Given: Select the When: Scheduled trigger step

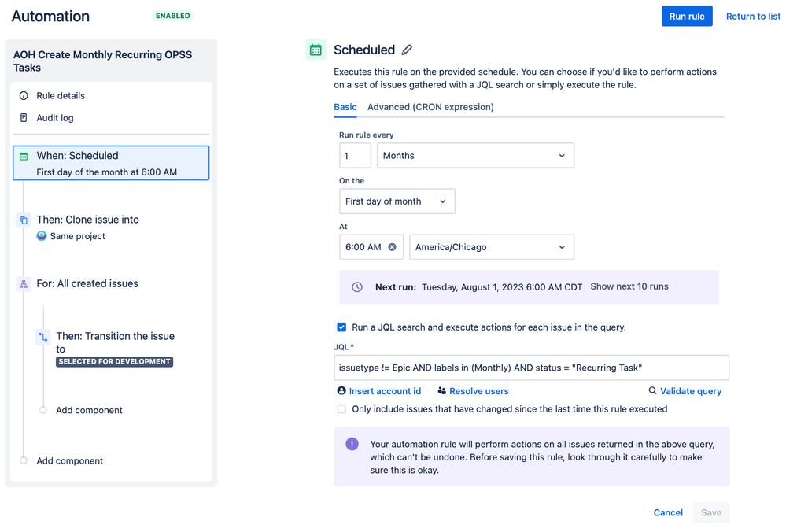Looking at the screenshot, I should coord(111,163).
